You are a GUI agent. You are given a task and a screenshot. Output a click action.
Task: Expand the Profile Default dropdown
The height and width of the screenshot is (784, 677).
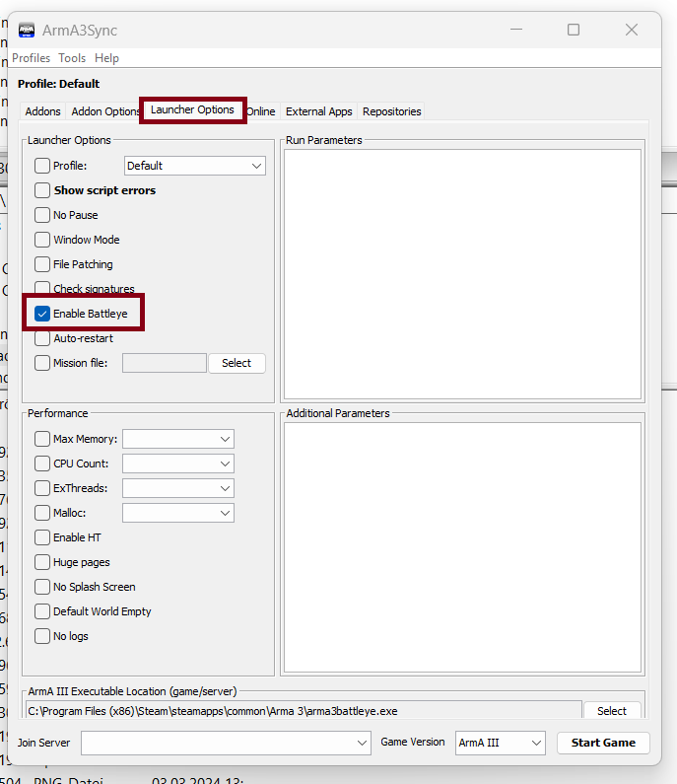[194, 166]
